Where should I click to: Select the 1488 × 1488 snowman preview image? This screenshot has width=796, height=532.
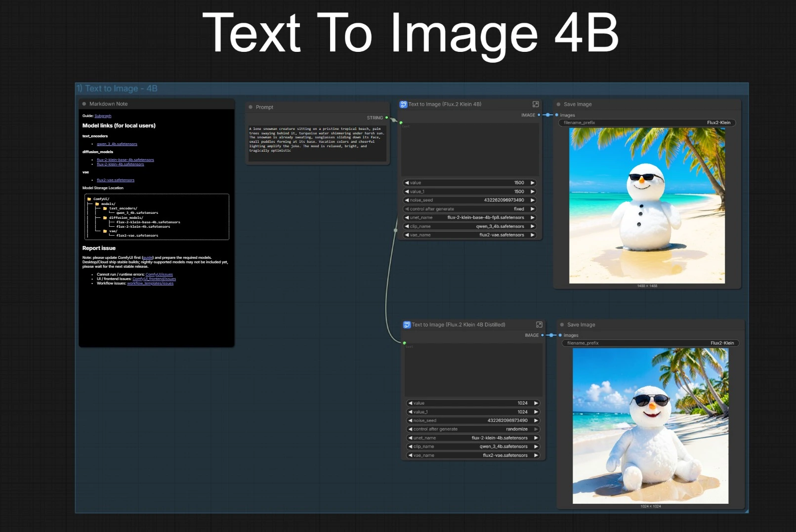click(647, 205)
